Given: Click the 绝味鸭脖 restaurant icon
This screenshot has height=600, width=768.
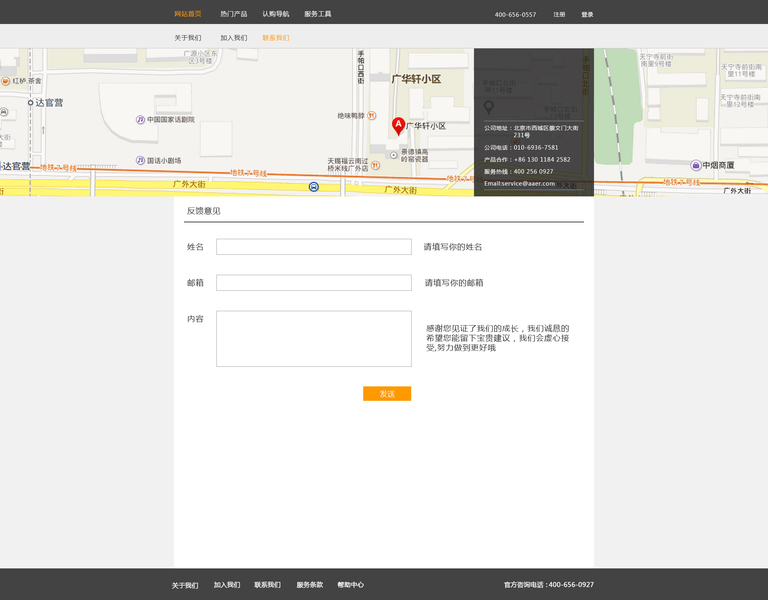Looking at the screenshot, I should click(372, 116).
